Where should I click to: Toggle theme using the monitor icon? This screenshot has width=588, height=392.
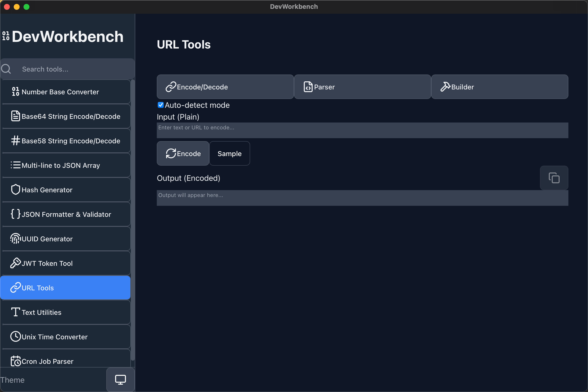click(x=121, y=380)
